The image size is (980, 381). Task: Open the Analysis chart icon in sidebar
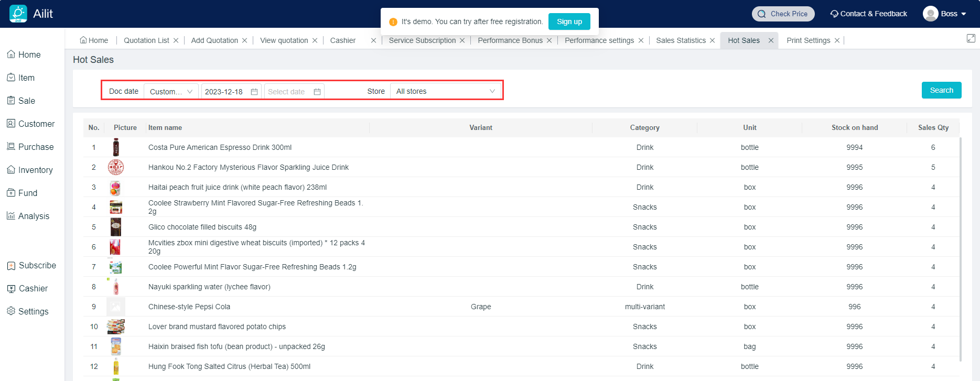(x=11, y=216)
